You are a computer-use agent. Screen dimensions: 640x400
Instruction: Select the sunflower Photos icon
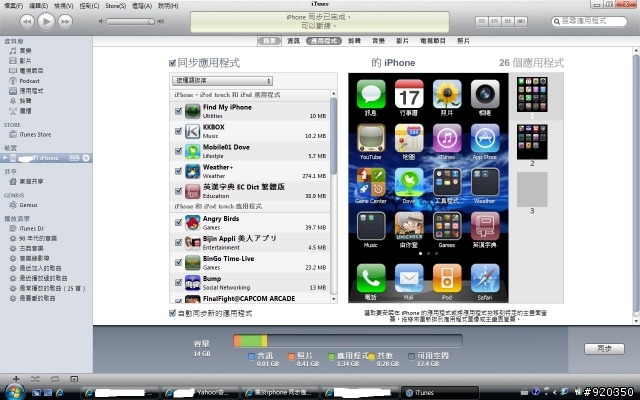(x=447, y=94)
